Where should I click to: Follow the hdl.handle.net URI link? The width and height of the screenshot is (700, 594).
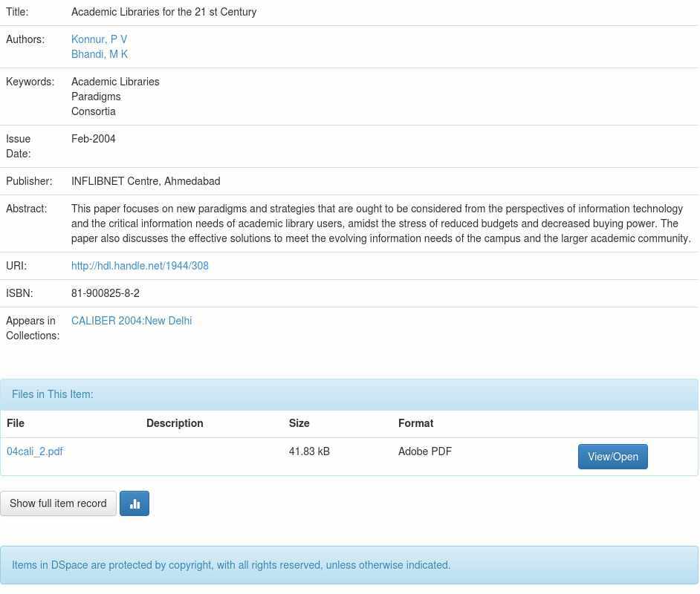[140, 266]
